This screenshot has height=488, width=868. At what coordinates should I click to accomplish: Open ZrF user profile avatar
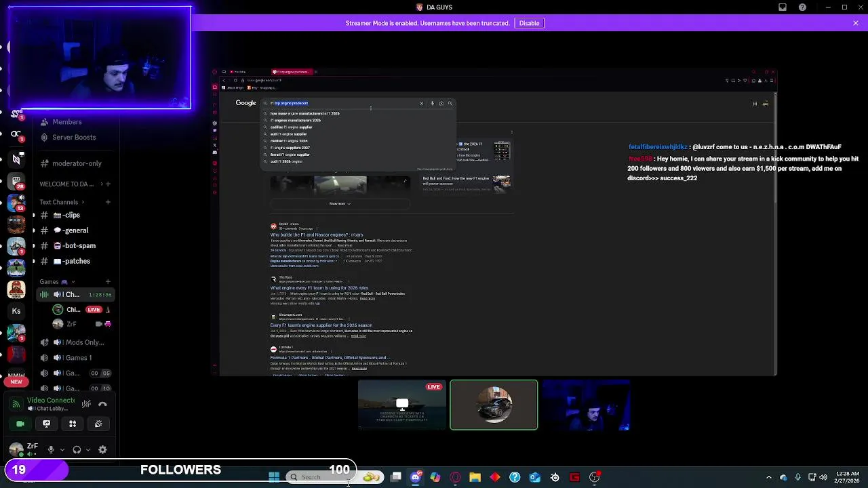click(16, 449)
